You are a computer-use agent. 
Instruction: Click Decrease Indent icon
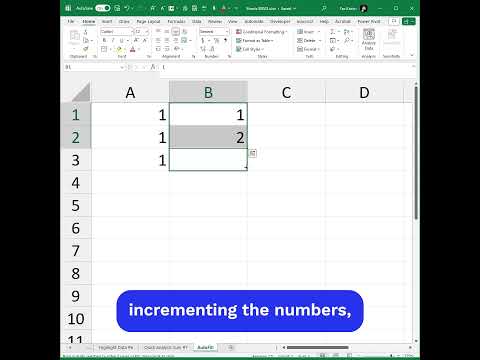pos(158,49)
